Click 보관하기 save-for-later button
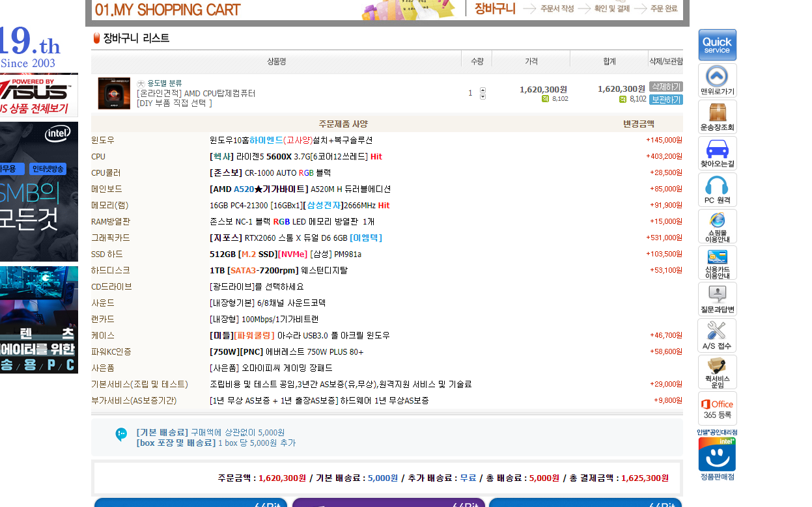Image resolution: width=812 pixels, height=507 pixels. click(665, 100)
